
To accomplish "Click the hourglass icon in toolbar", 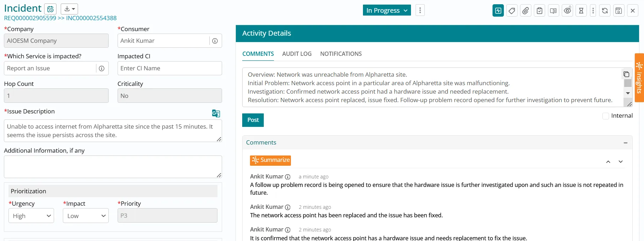I will (x=581, y=11).
